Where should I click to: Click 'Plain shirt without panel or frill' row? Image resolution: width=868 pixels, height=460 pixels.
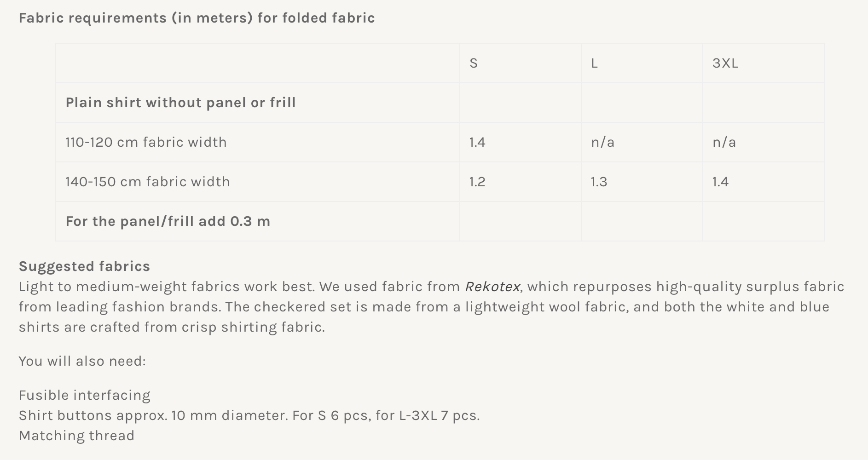(180, 103)
